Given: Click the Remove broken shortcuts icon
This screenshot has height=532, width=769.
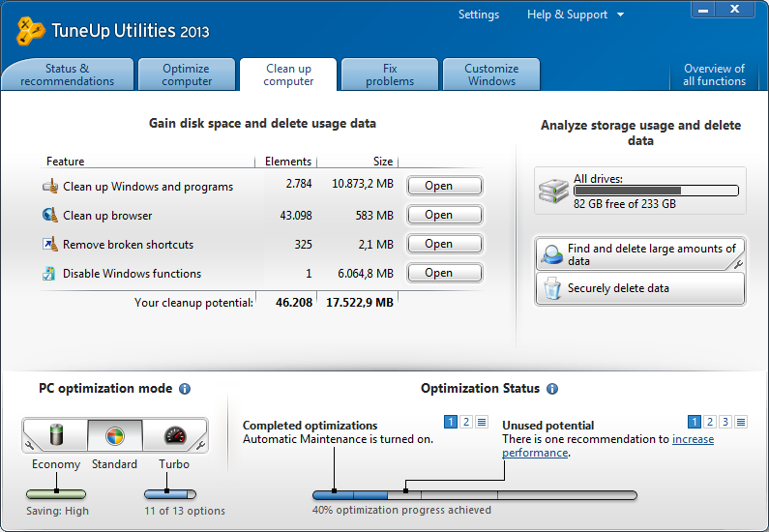Looking at the screenshot, I should 50,245.
